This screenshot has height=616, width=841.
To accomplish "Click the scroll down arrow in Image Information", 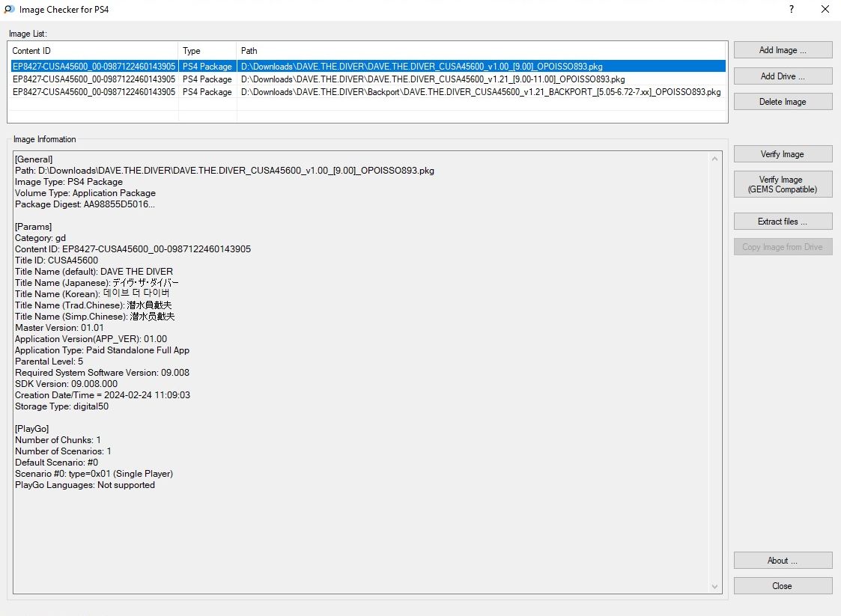I will coord(715,587).
